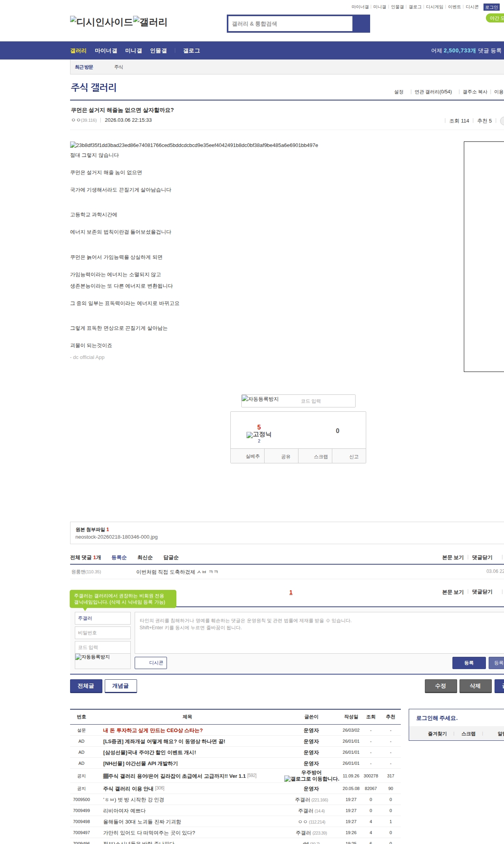
Task: Select 인물갤 in the blue navigation bar
Action: (x=158, y=50)
